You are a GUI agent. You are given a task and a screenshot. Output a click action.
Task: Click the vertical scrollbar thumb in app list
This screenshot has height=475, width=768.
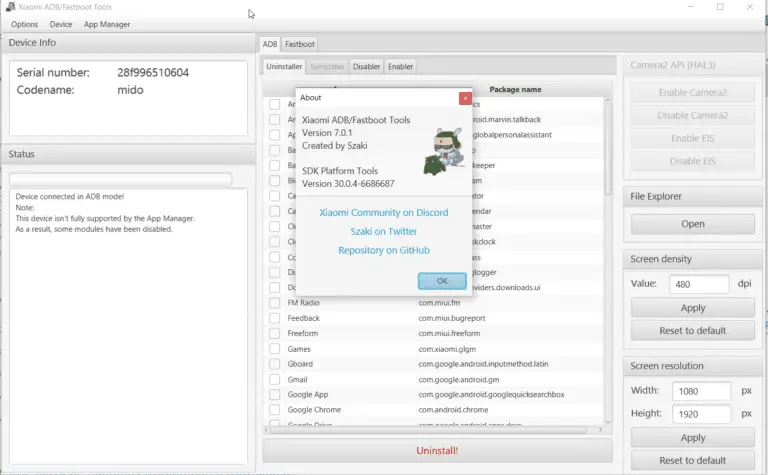coord(608,149)
